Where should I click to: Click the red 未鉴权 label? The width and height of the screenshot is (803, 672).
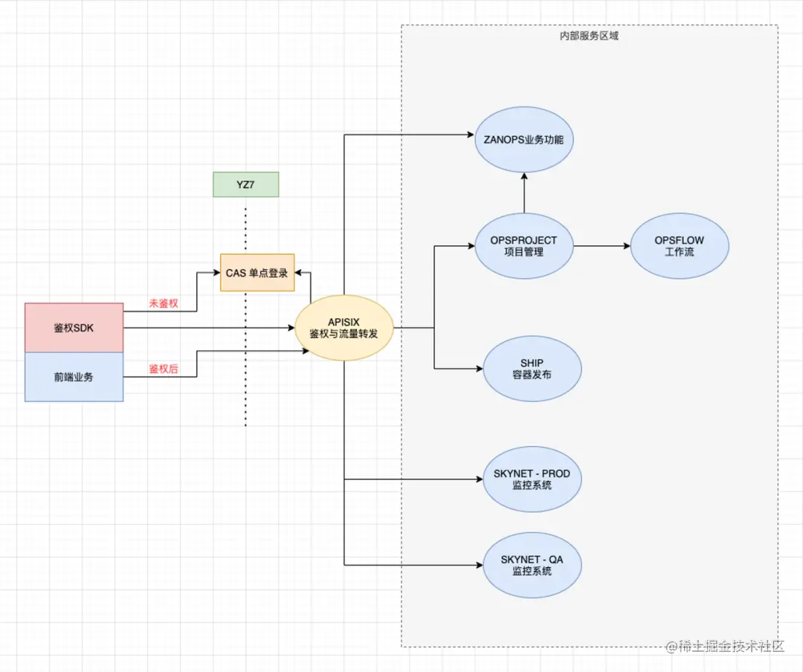[164, 303]
